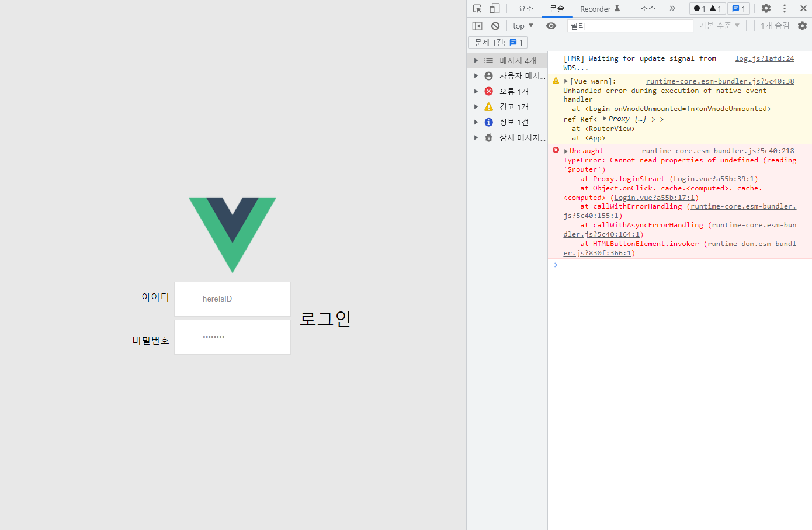Open the Login.vue?a55b:39:1 link

(714, 179)
